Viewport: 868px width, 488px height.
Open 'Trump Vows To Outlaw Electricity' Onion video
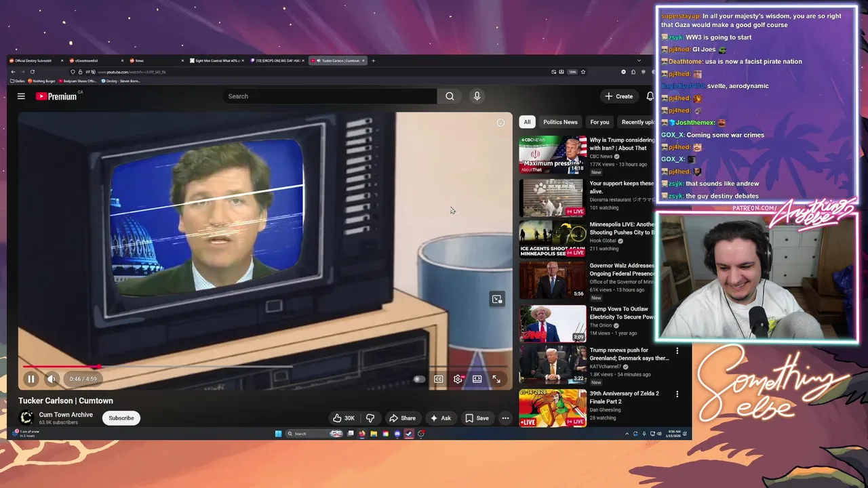[x=622, y=312]
